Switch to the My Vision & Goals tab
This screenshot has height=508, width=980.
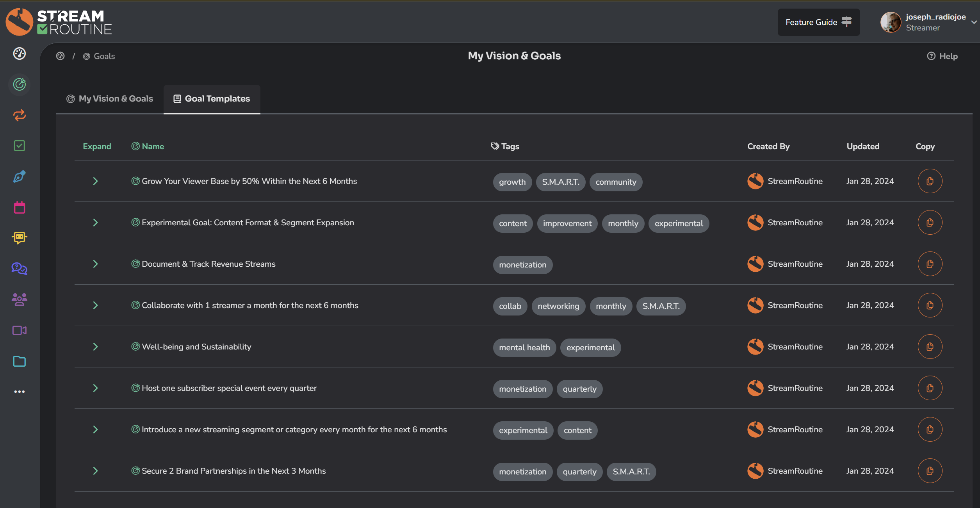(x=110, y=99)
